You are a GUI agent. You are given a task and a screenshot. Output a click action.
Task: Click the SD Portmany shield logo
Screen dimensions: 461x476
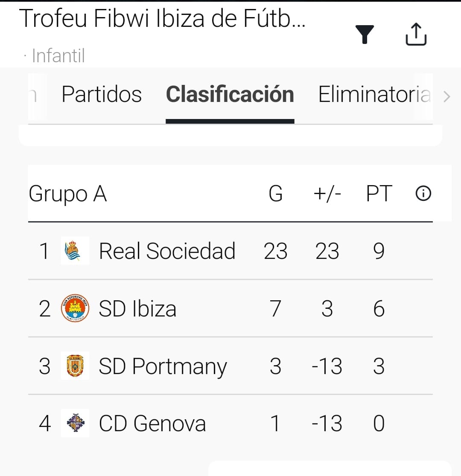pos(75,366)
